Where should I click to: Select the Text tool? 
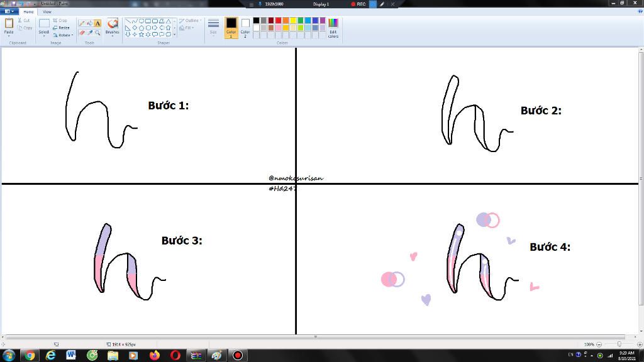[97, 23]
